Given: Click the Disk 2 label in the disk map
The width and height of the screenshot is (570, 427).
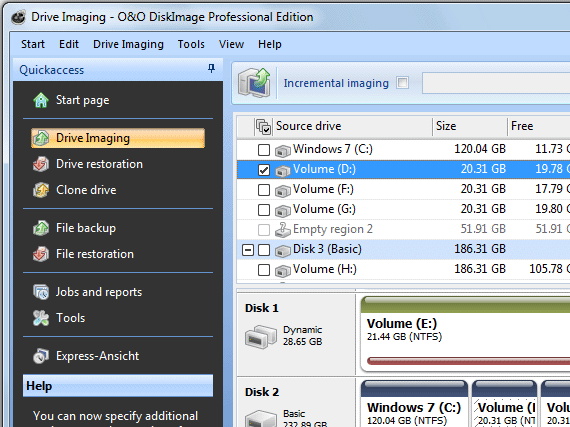Looking at the screenshot, I should click(x=262, y=392).
